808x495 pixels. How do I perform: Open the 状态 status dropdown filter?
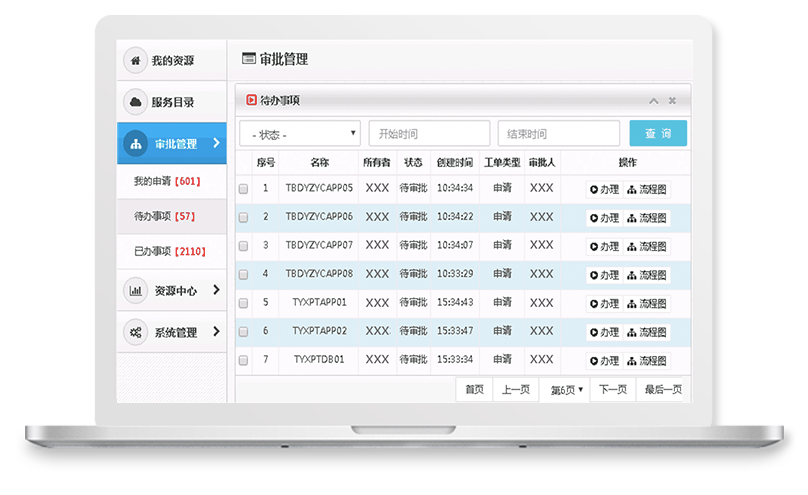(300, 134)
